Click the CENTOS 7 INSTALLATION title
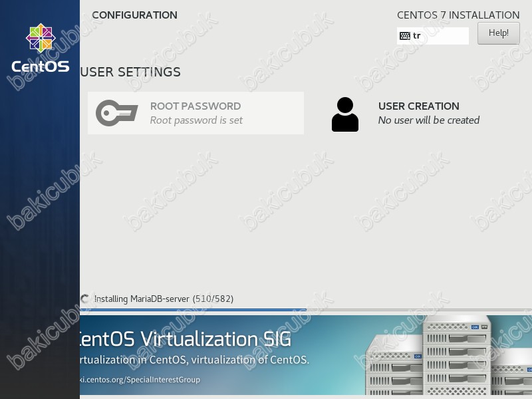The width and height of the screenshot is (532, 399). 458,15
